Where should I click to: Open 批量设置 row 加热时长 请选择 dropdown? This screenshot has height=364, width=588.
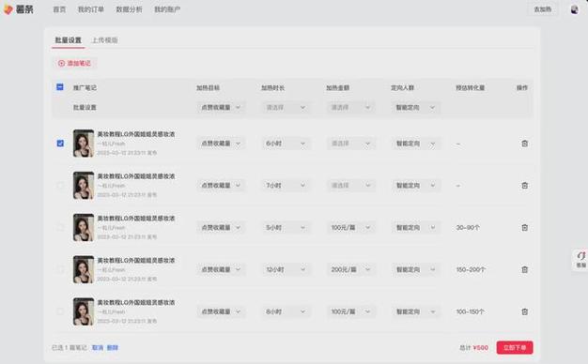286,108
